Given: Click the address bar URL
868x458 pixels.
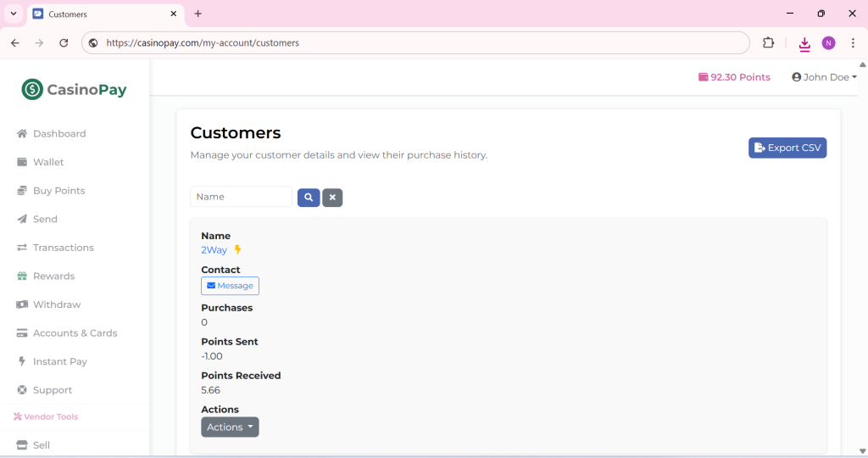Looking at the screenshot, I should pyautogui.click(x=203, y=42).
